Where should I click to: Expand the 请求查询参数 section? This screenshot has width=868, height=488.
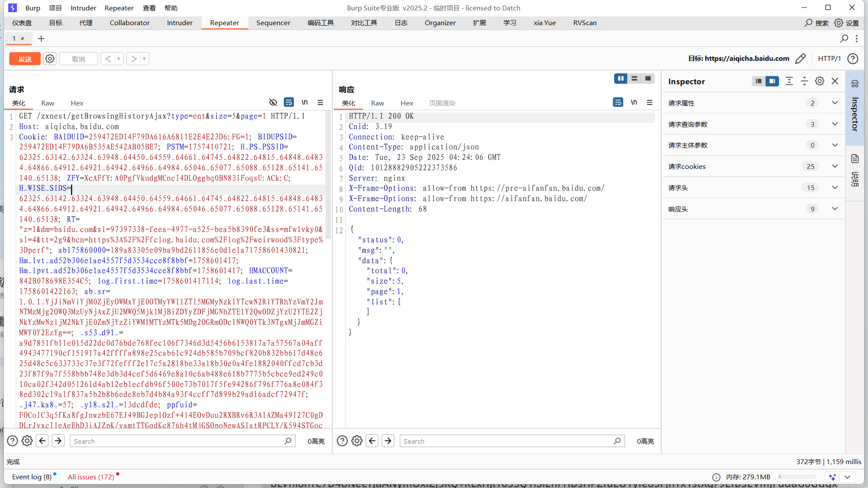point(835,124)
